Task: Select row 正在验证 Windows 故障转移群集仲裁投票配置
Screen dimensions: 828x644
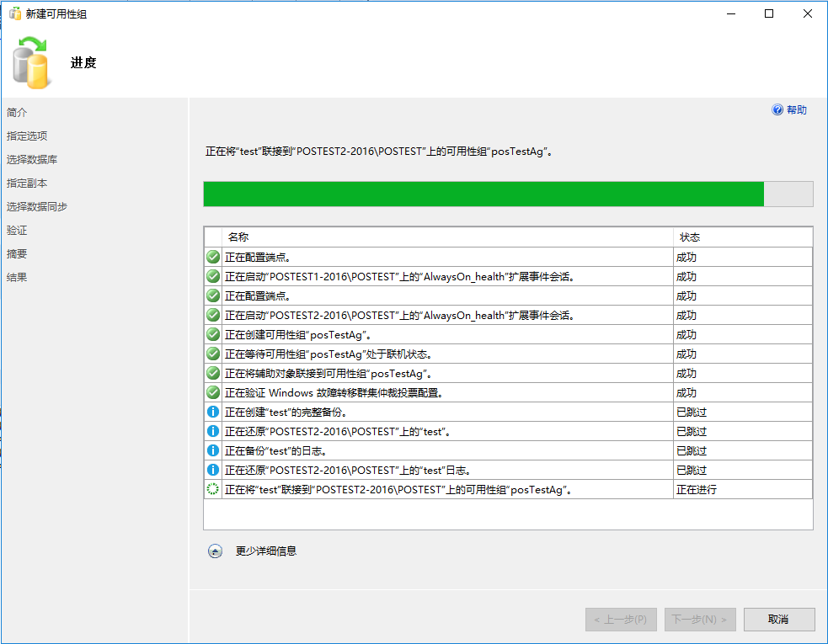Action: 508,393
